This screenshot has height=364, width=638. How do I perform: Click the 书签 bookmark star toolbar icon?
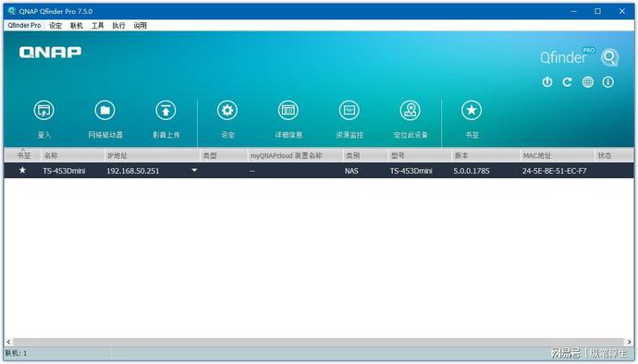coord(472,110)
